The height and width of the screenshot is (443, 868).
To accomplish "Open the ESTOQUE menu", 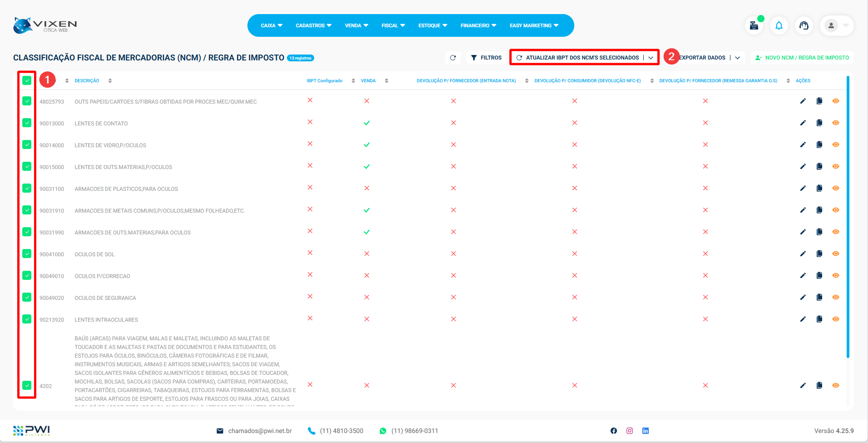I will click(432, 25).
